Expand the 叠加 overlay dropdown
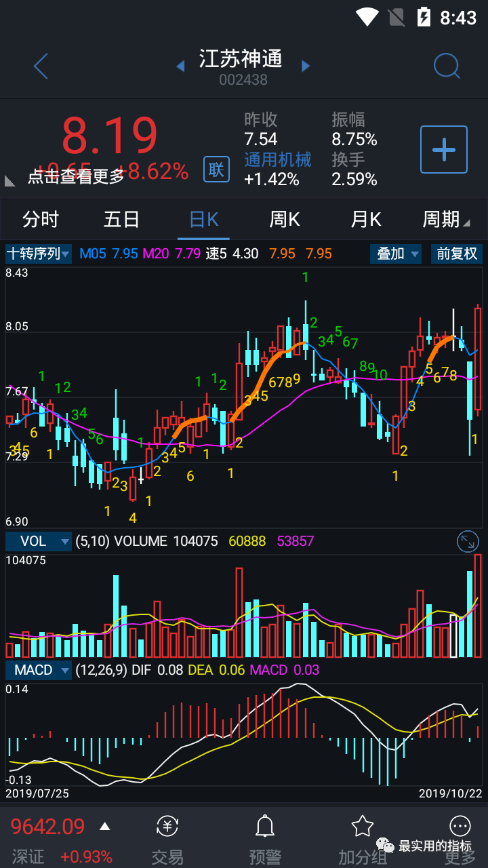 coord(396,254)
